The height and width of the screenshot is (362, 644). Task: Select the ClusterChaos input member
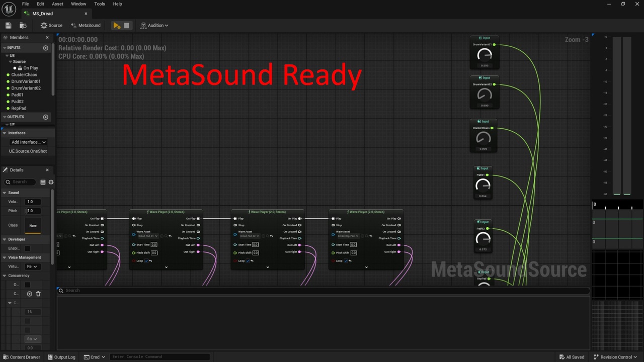click(x=24, y=75)
